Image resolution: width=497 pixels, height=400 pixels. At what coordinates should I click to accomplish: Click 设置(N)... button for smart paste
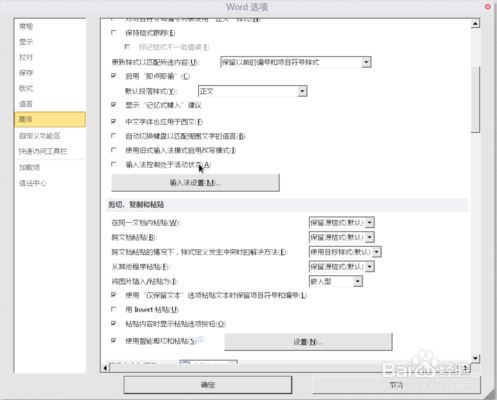coord(308,342)
